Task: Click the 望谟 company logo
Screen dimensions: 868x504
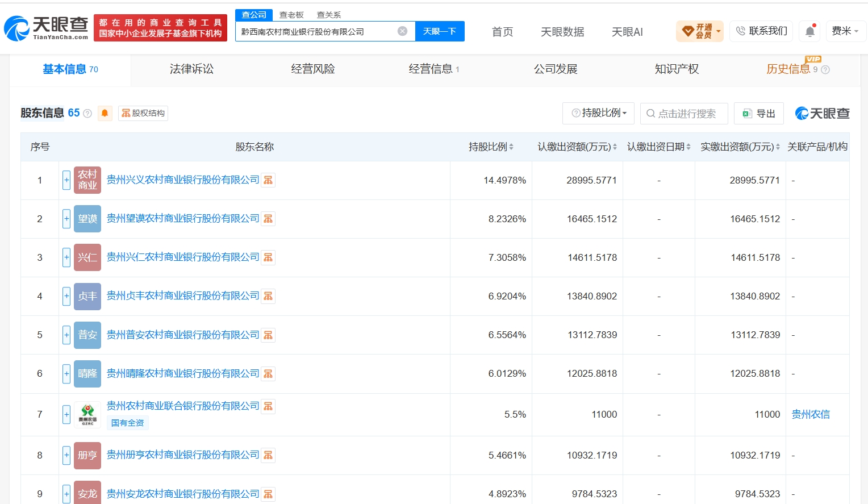Action: [x=87, y=219]
